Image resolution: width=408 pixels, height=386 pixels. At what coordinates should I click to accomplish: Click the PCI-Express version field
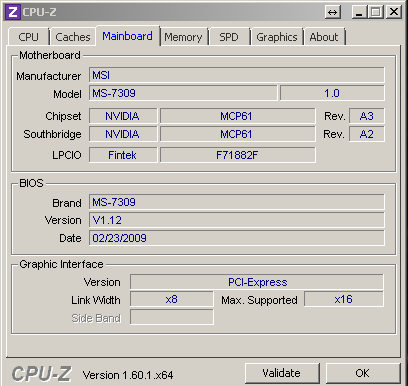click(257, 282)
